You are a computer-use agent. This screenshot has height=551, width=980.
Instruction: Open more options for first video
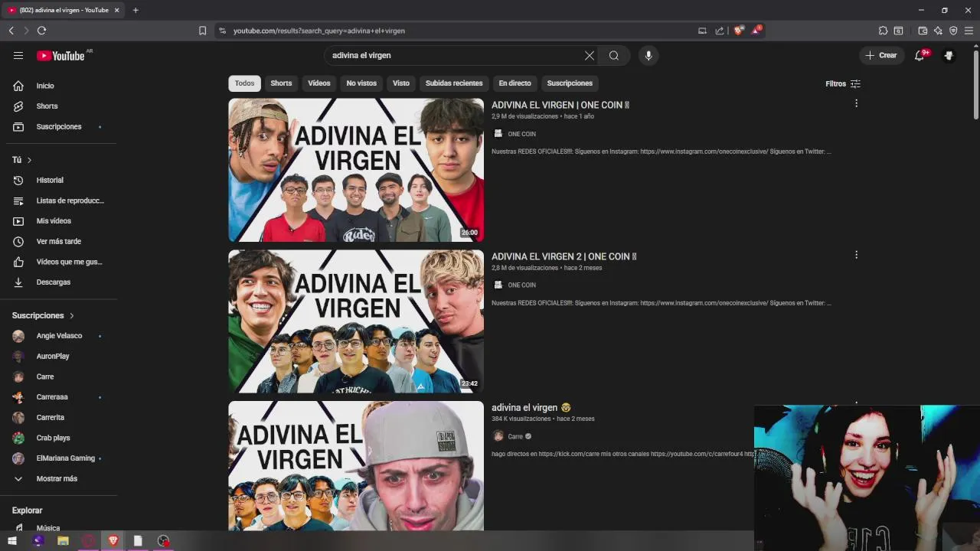tap(856, 103)
